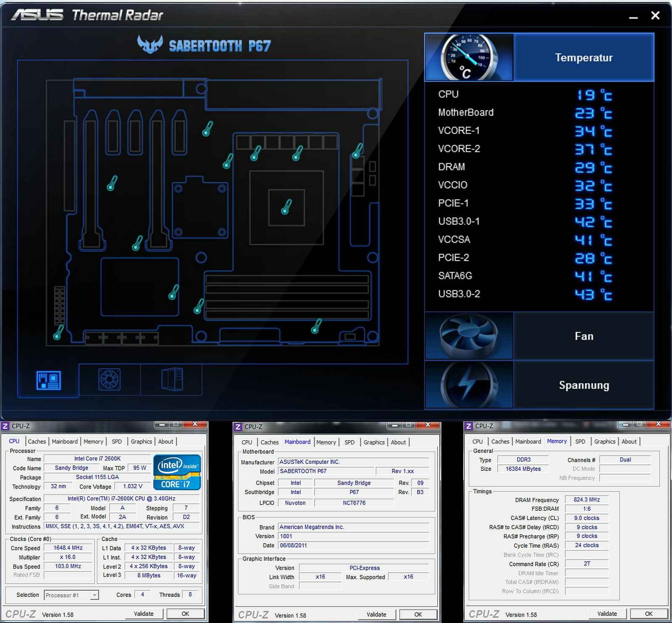Click Validate in CPU-Z Memory window
672x623 pixels.
[607, 614]
